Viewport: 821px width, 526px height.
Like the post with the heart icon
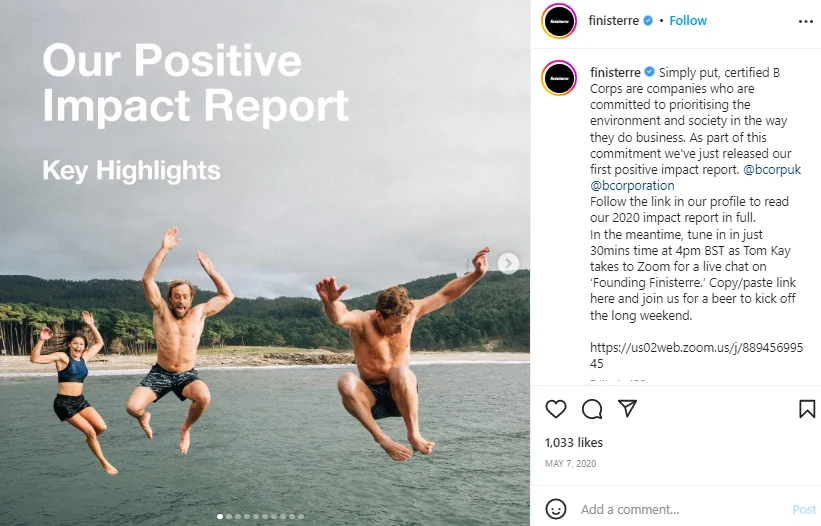(556, 409)
